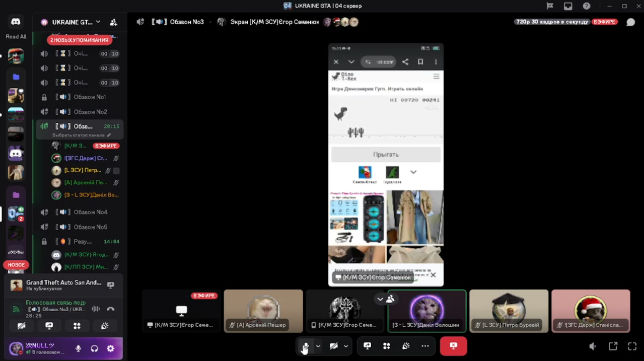Image resolution: width=644 pixels, height=361 pixels.
Task: Click 'Экран [К/М ЗСУ]Єгор Семенюк' header text
Action: (275, 22)
